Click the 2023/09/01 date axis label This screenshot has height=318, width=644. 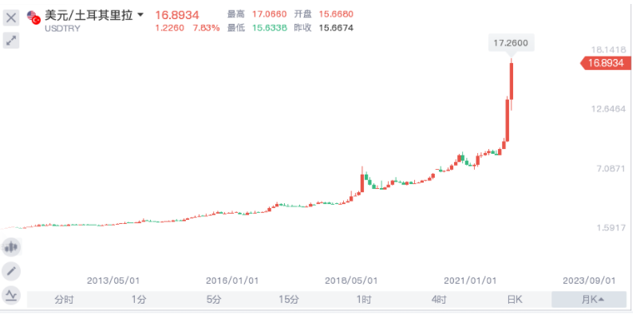pos(590,281)
